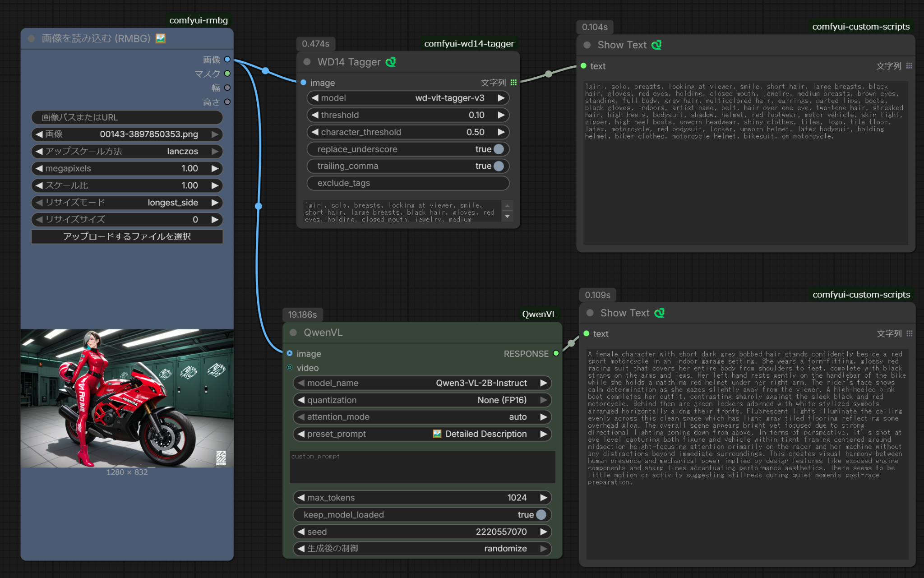This screenshot has height=578, width=924.
Task: Click the picture icon next to RMBG title
Action: pos(161,38)
